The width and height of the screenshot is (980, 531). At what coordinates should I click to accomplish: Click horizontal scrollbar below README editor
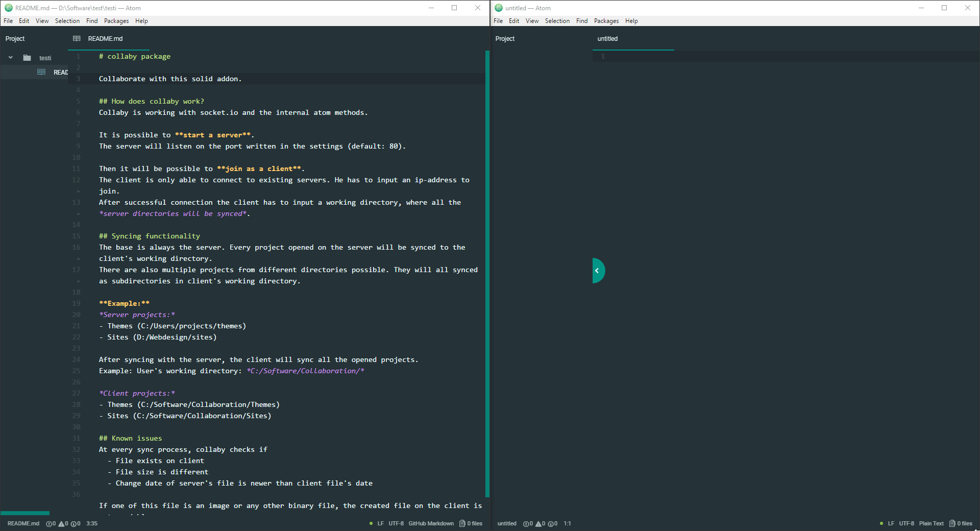(x=25, y=513)
